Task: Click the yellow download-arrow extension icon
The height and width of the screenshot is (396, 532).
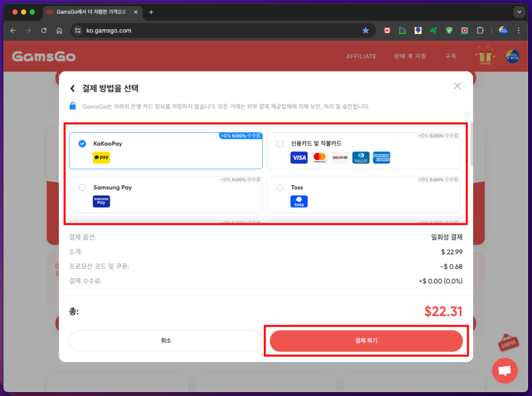Action: pyautogui.click(x=418, y=30)
